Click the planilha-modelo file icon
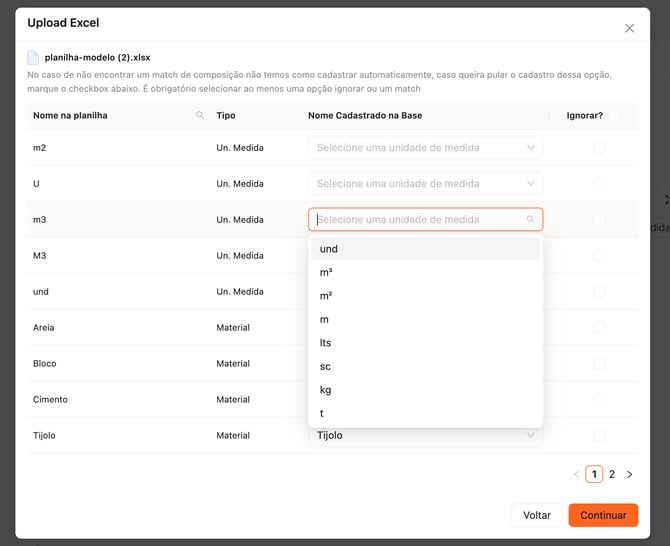Viewport: 670px width, 546px height. pos(33,58)
